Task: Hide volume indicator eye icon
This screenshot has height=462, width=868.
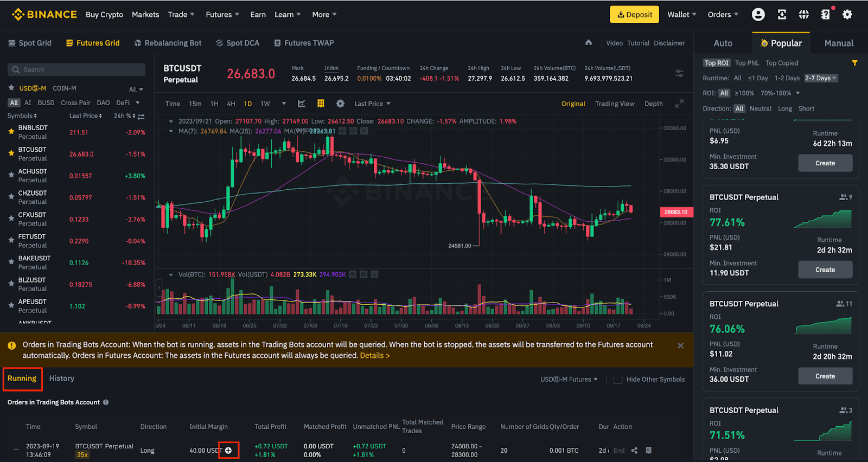Action: pyautogui.click(x=353, y=274)
